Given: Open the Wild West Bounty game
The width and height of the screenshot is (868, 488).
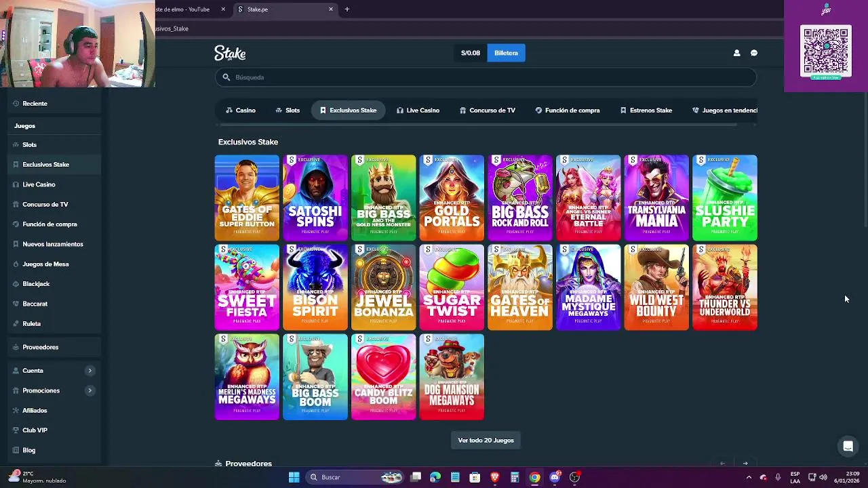Looking at the screenshot, I should pyautogui.click(x=656, y=287).
